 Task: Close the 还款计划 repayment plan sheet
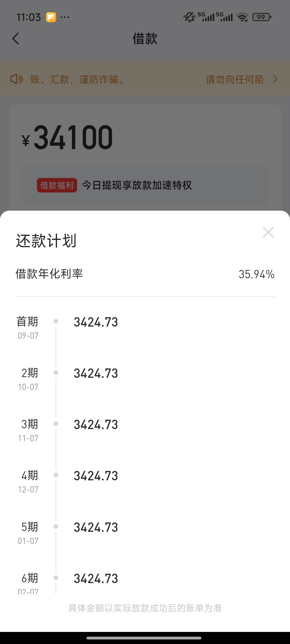click(x=268, y=232)
